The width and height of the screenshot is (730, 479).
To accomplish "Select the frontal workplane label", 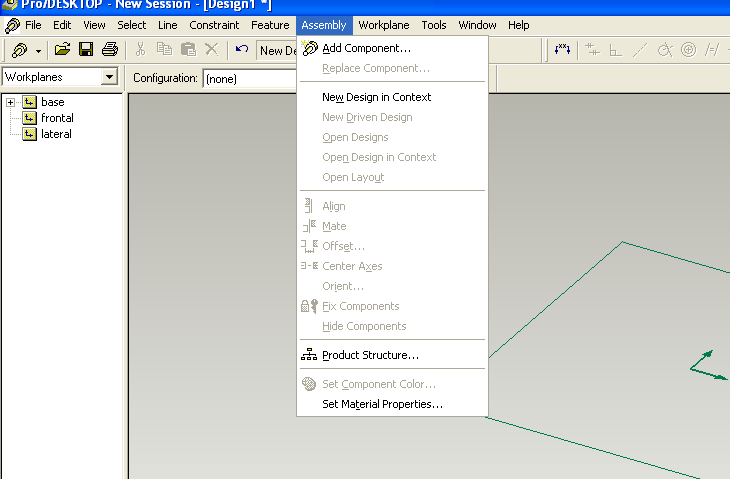I will (57, 118).
